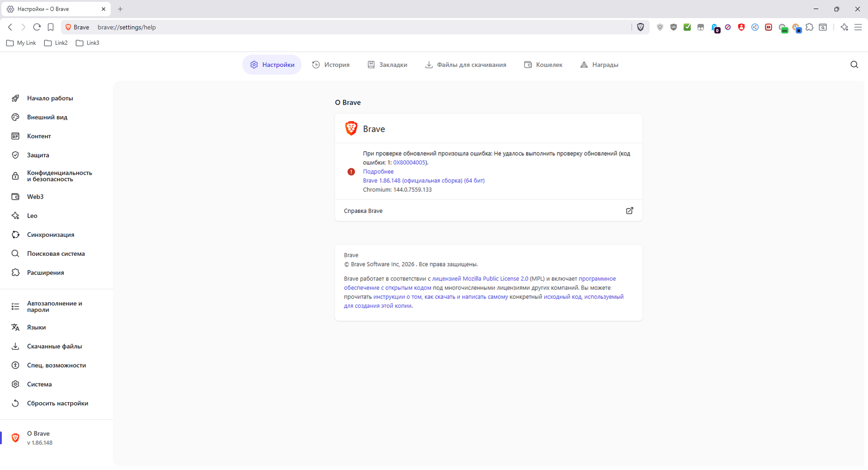The height and width of the screenshot is (470, 868).
Task: Click the bookmark this page icon
Action: pyautogui.click(x=51, y=27)
